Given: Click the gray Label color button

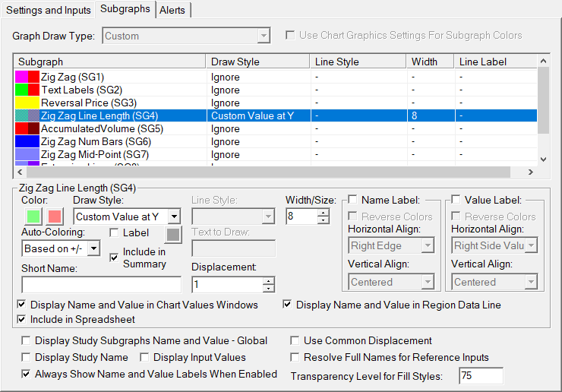Looking at the screenshot, I should point(173,235).
